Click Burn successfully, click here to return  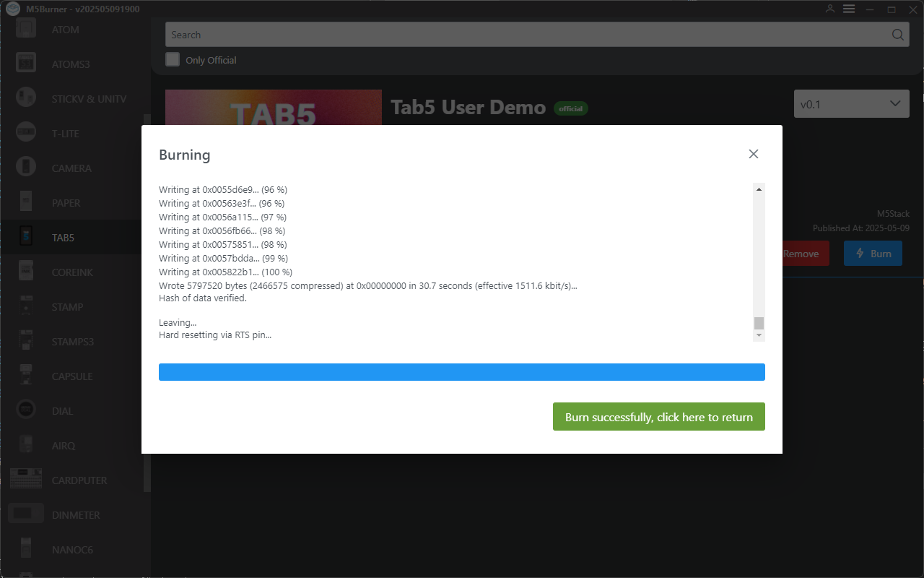pos(659,417)
